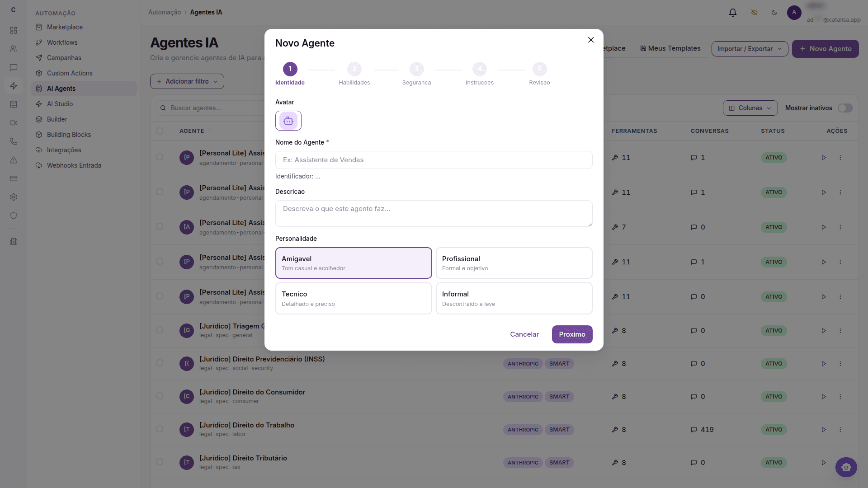Screen dimensions: 868x488
Task: Open database icon in left rail
Action: (x=14, y=104)
